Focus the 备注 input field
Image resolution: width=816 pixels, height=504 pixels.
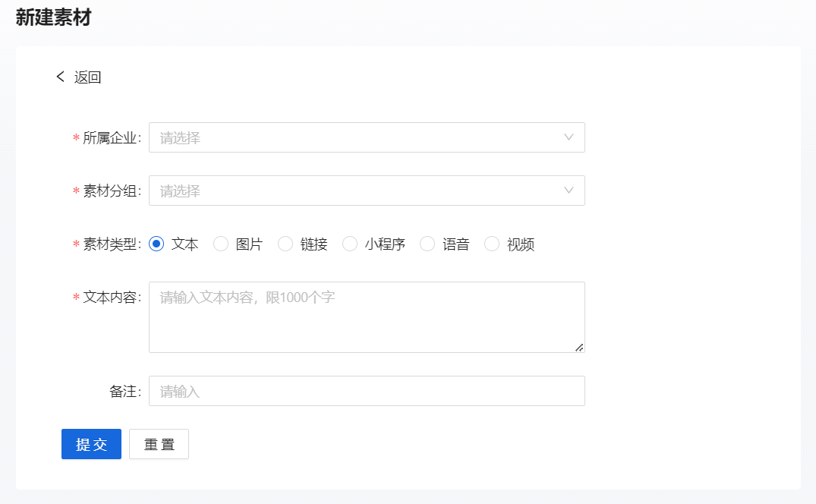367,391
